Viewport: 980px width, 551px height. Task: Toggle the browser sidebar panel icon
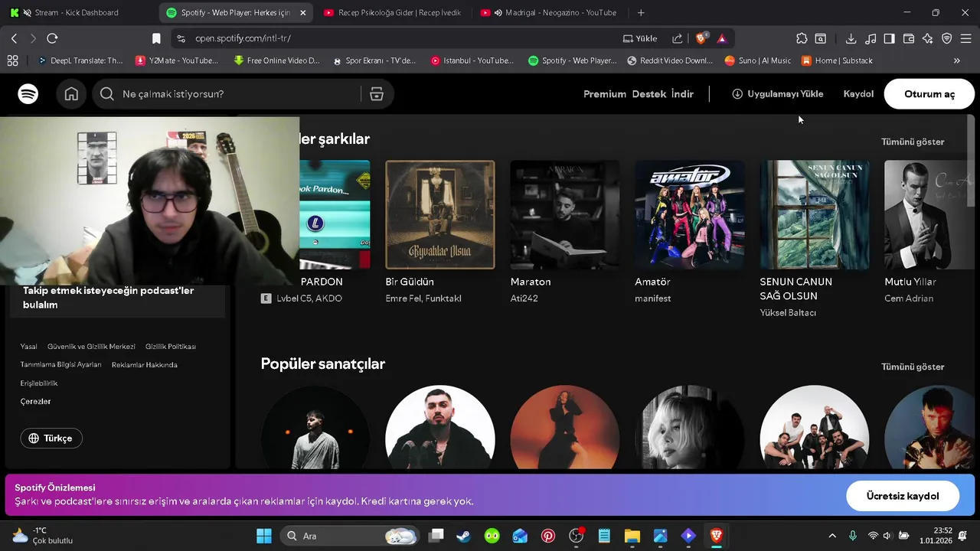pos(890,38)
